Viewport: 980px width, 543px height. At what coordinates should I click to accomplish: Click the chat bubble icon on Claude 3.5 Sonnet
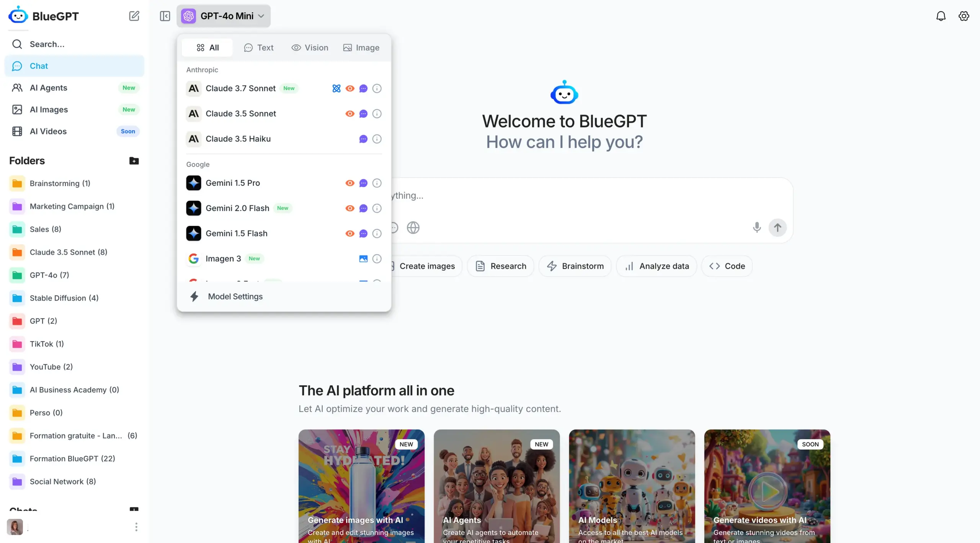pos(363,114)
